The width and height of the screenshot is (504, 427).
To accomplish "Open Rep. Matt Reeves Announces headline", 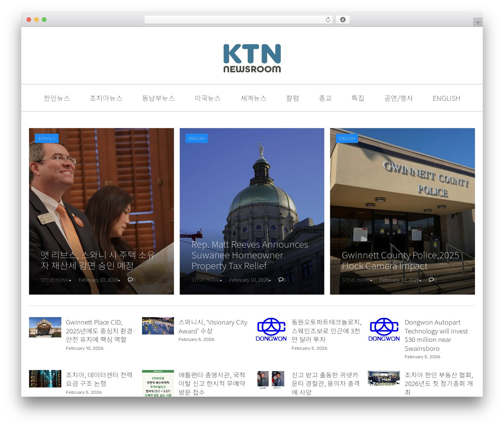I will (250, 255).
